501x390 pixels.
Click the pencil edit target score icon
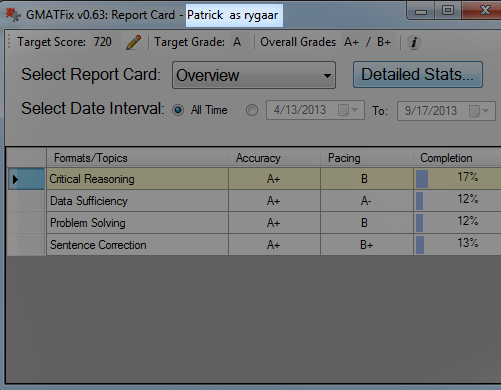pyautogui.click(x=134, y=42)
